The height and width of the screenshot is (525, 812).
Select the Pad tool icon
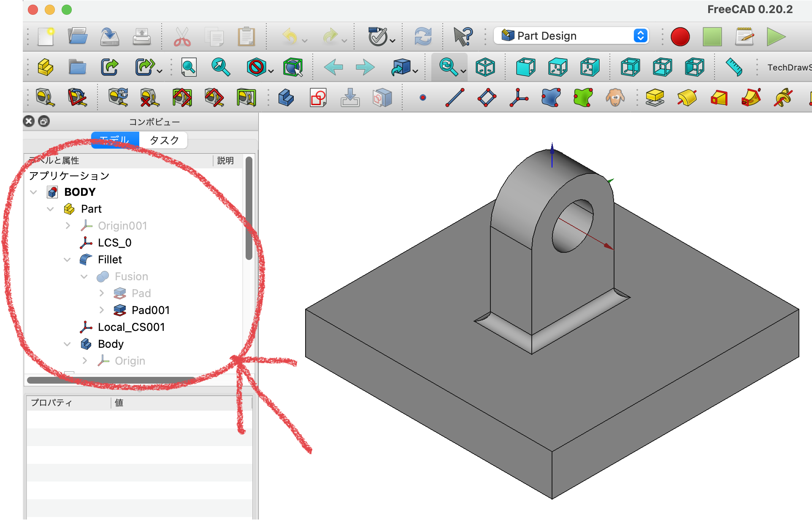655,98
